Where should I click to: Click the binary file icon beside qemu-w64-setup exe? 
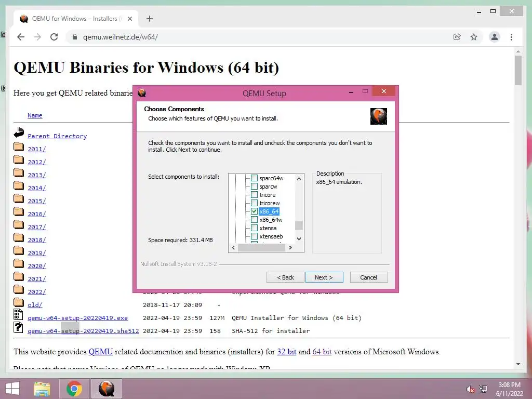(x=18, y=314)
